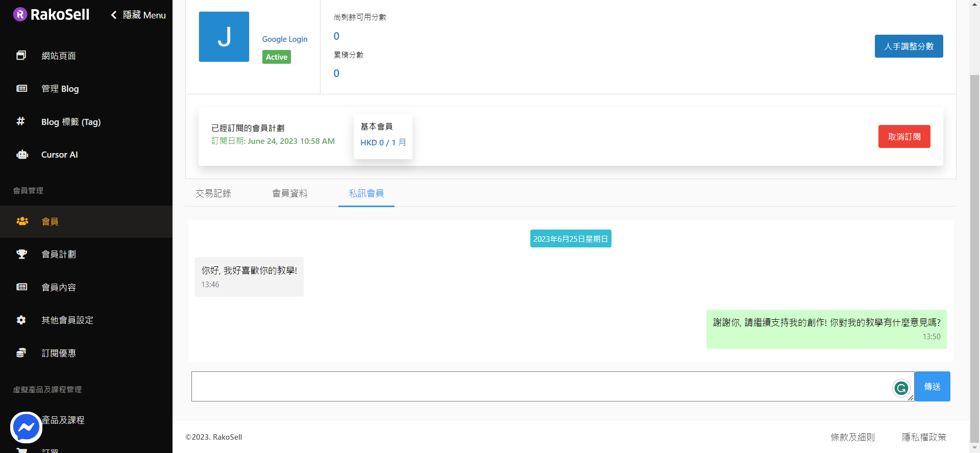Collapse sidebar with 隱藏 Menu chevron
The height and width of the screenshot is (453, 980).
[x=114, y=15]
